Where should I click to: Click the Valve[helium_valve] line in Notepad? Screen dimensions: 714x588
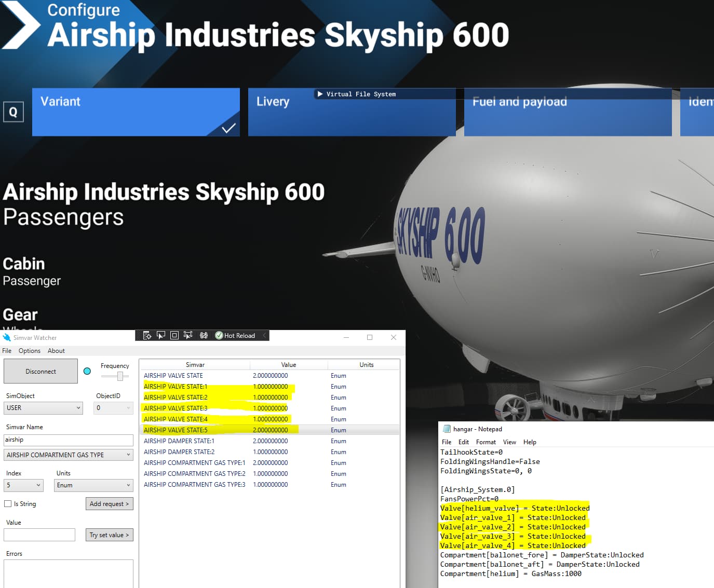(515, 508)
